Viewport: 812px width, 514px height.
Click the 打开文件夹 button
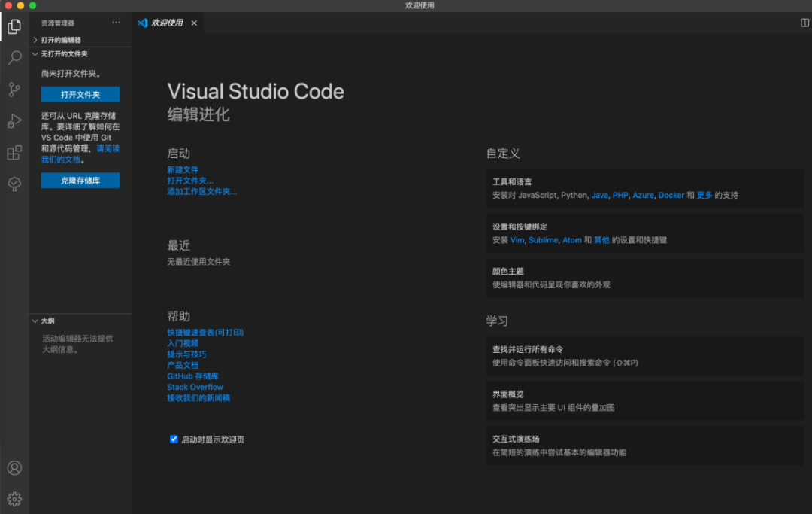click(x=80, y=95)
